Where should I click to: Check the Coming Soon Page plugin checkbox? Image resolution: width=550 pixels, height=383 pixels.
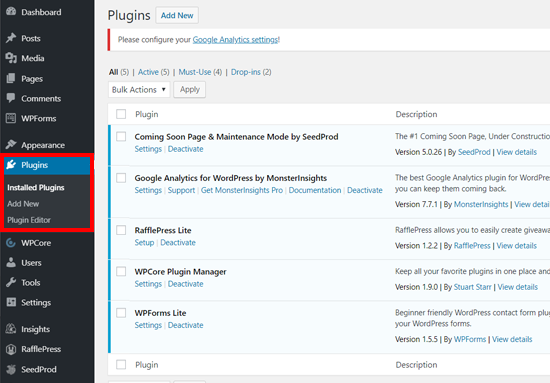click(121, 136)
